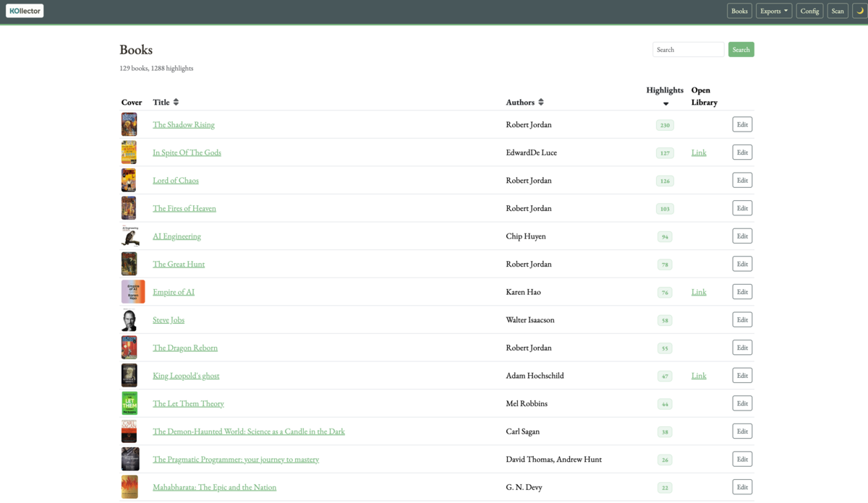
Task: Navigate to Books from the top navbar
Action: tap(739, 10)
